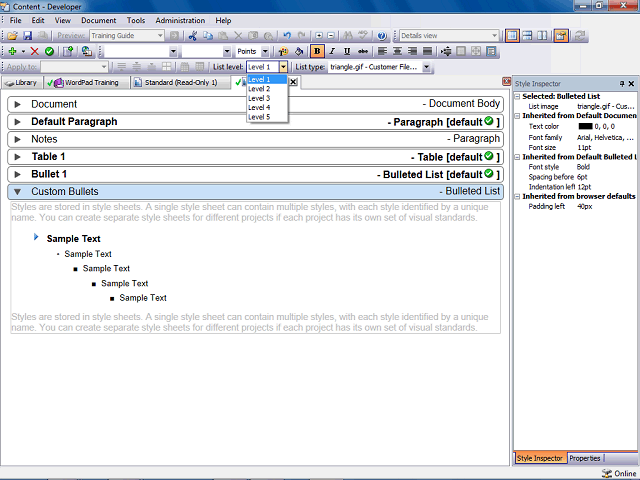
Task: Click the indentation spacing icon
Action: tap(446, 51)
